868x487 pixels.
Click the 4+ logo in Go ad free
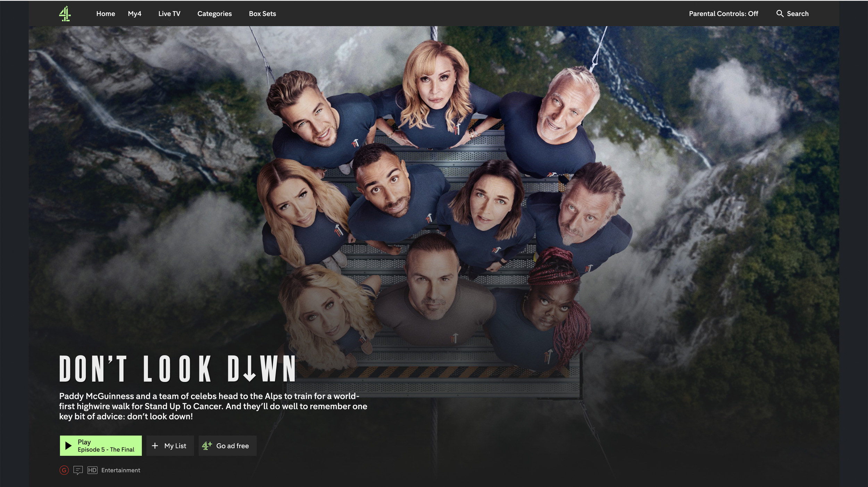click(x=207, y=445)
